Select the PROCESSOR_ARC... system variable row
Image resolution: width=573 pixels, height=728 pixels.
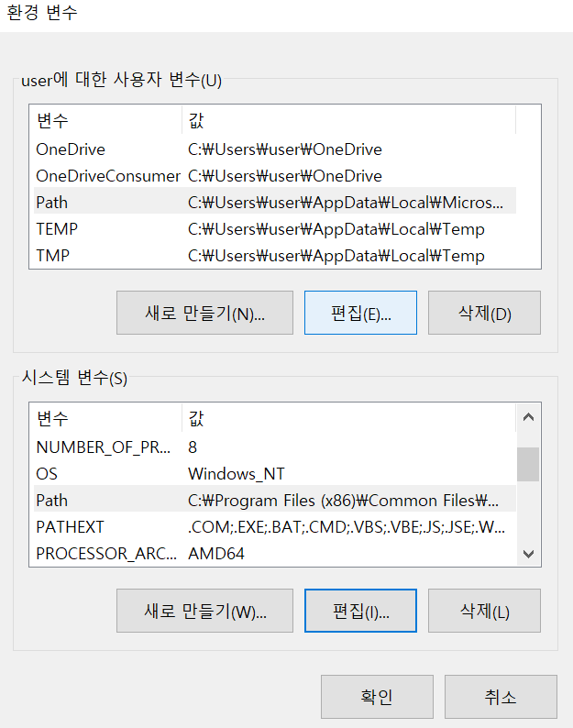(x=275, y=554)
